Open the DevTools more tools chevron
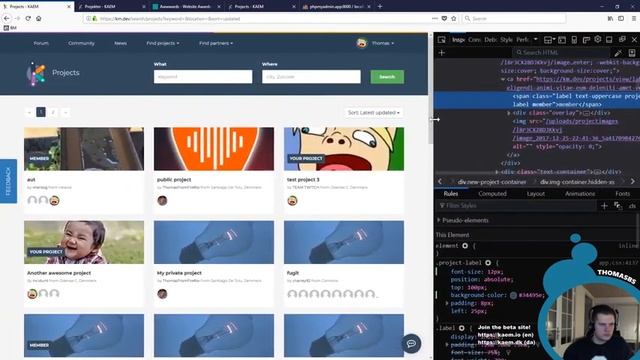Screen dimensions: 640x360 (x=536, y=40)
